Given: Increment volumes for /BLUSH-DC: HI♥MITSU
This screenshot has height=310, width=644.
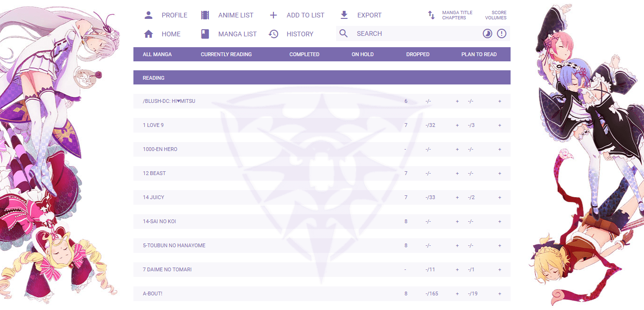Looking at the screenshot, I should coord(500,101).
